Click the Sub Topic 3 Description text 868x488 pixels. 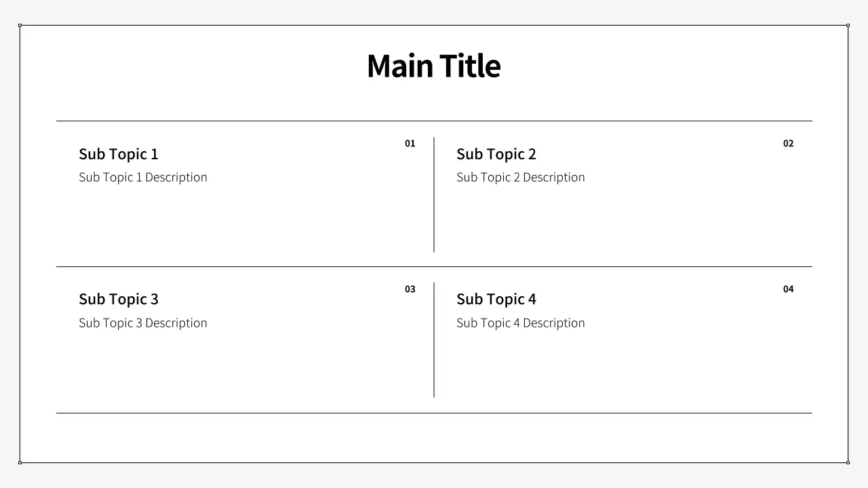143,323
